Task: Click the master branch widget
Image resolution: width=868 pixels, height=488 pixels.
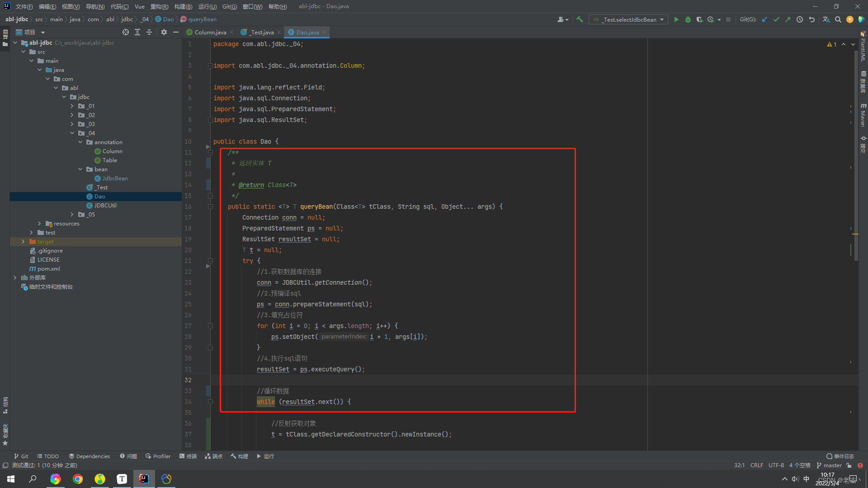Action: click(x=829, y=465)
